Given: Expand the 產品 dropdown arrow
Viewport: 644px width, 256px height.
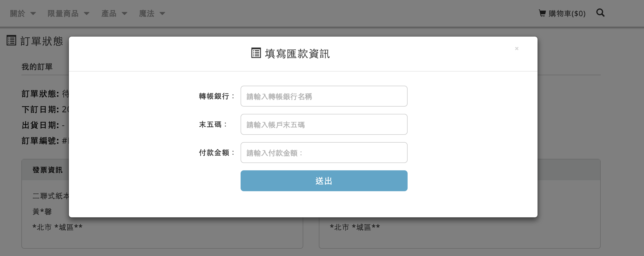Looking at the screenshot, I should (x=124, y=14).
